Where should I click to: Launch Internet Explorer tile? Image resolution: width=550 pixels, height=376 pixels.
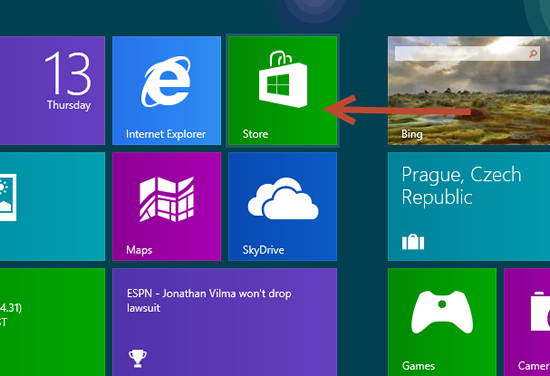(x=167, y=90)
